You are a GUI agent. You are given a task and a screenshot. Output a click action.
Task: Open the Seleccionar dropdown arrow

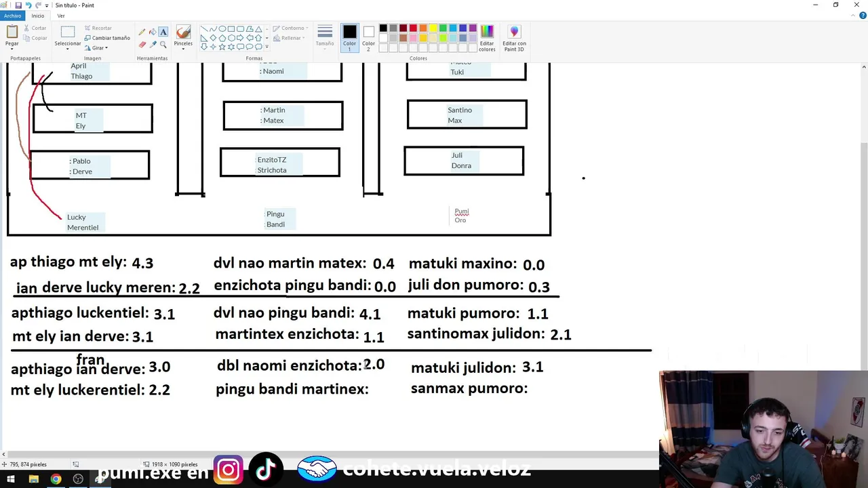(x=67, y=48)
